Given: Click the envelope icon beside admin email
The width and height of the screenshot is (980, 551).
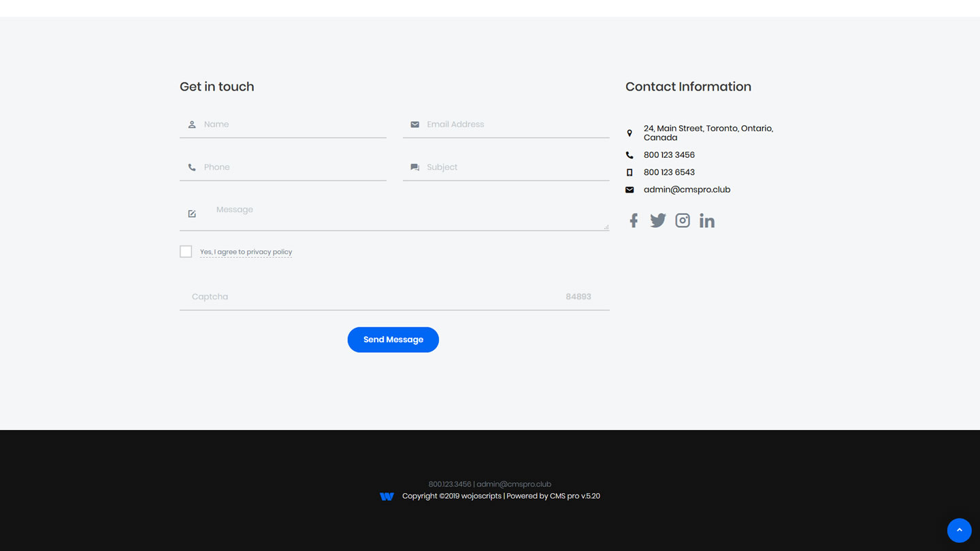Looking at the screenshot, I should (x=630, y=190).
